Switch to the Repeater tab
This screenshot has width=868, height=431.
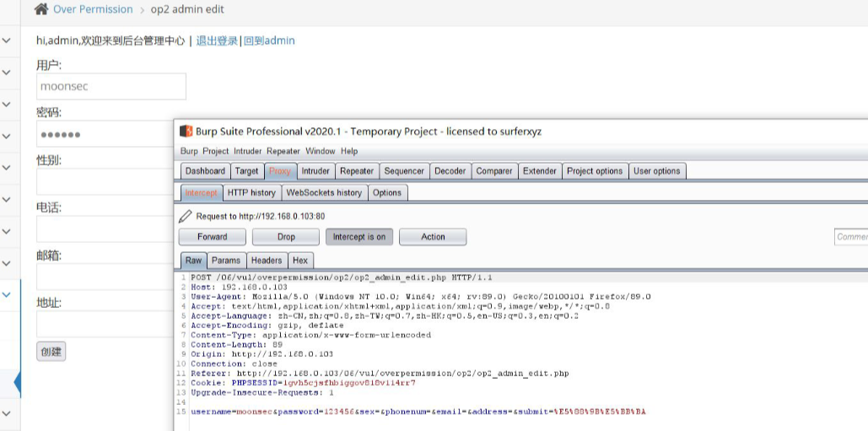click(356, 171)
